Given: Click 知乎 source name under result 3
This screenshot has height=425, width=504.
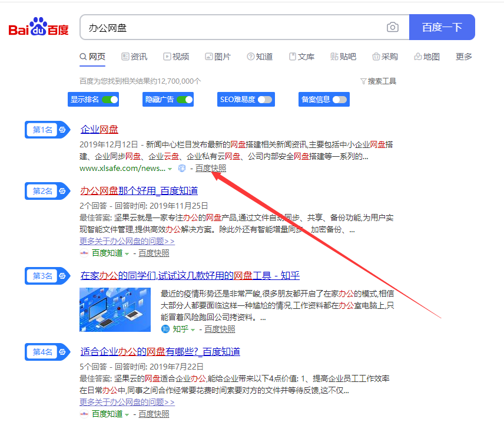Looking at the screenshot, I should point(181,329).
